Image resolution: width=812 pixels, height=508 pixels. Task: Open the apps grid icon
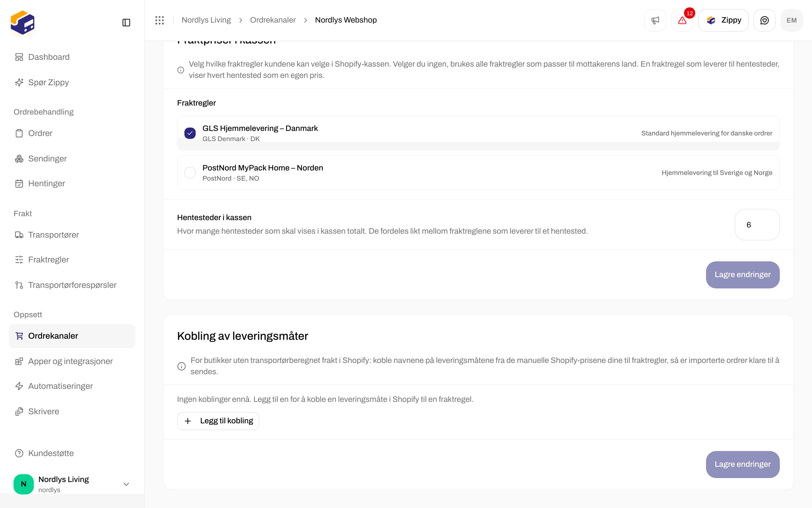[x=160, y=20]
